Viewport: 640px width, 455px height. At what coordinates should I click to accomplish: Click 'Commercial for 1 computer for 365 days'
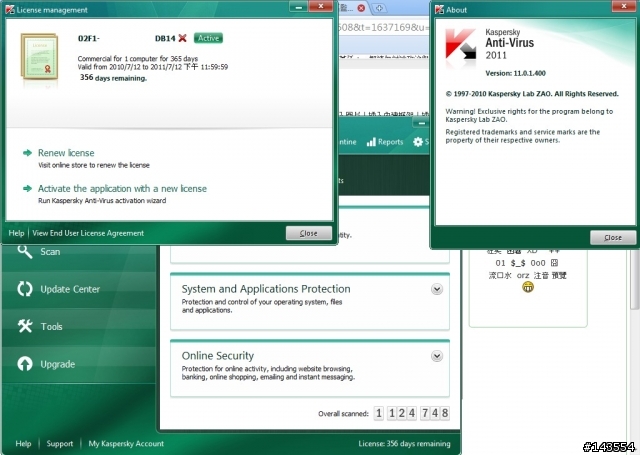coord(138,58)
